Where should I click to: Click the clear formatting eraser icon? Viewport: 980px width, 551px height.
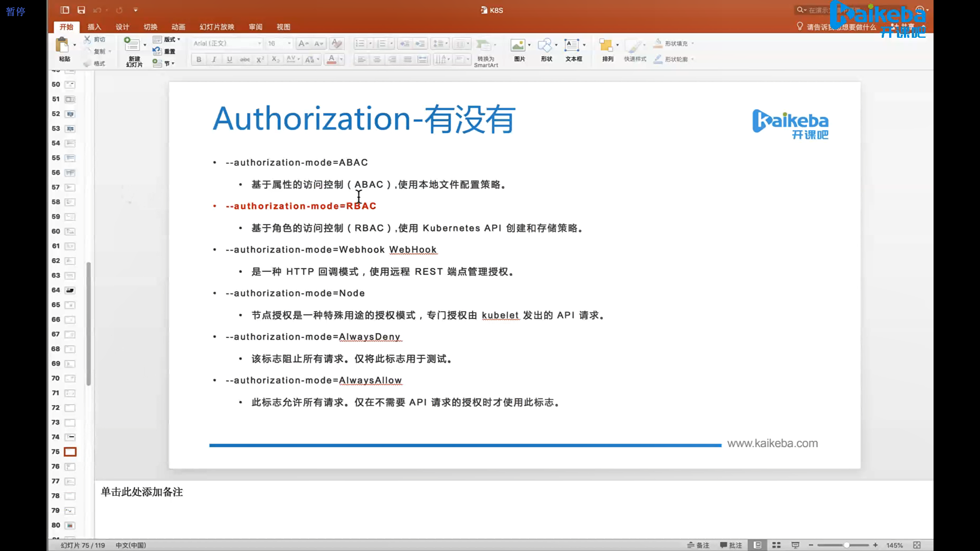coord(336,43)
